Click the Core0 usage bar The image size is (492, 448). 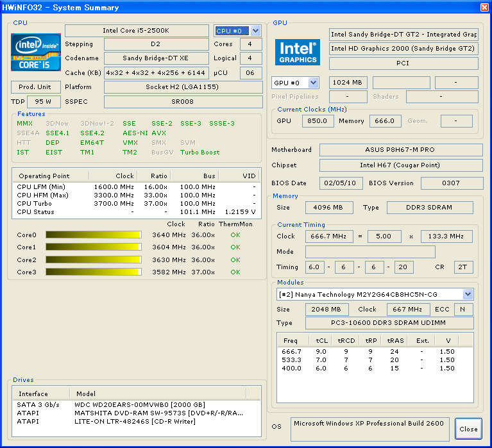tap(94, 235)
